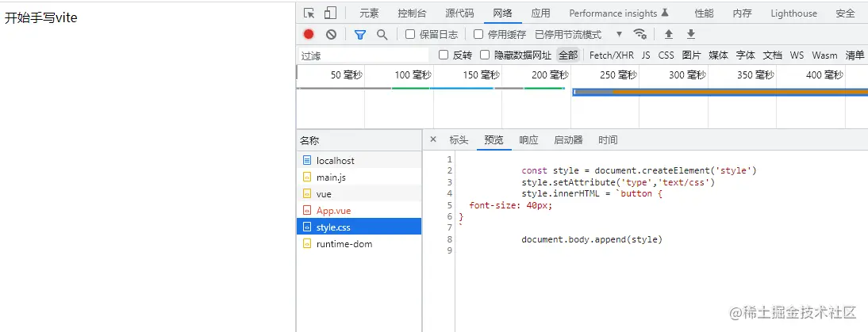Activate the inspect element picker icon

tap(309, 13)
